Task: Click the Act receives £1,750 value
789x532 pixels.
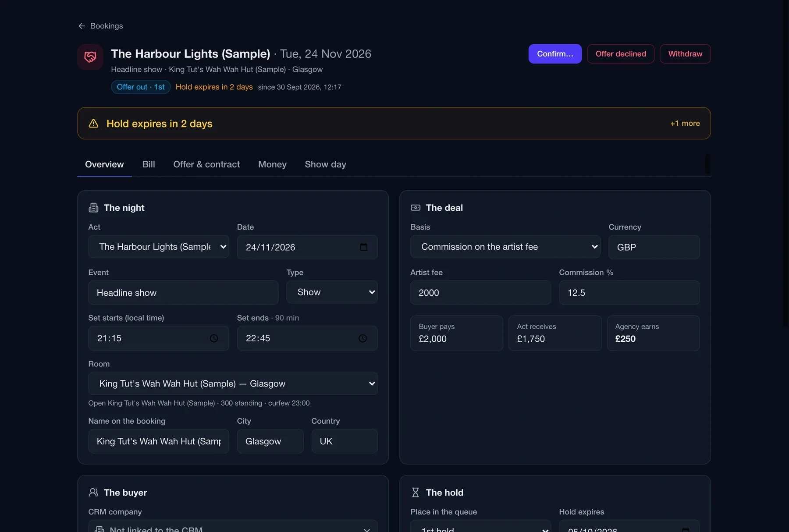Action: point(555,333)
